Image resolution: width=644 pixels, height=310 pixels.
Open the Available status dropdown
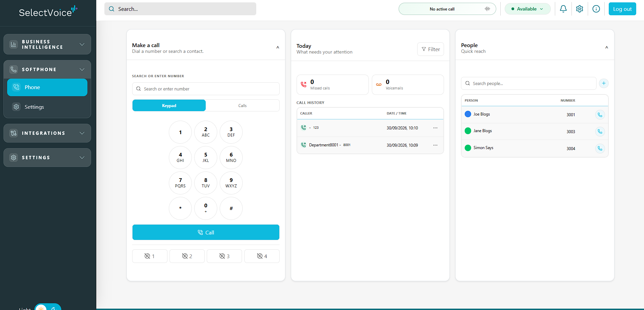point(527,9)
